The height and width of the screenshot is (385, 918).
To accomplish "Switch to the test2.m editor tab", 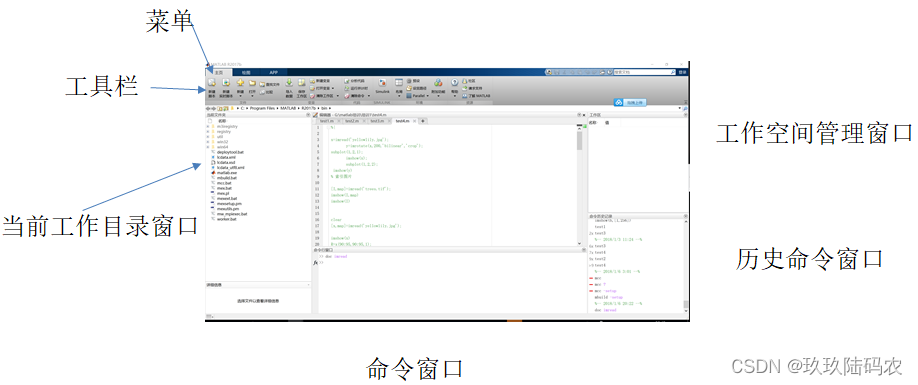I will click(x=351, y=121).
